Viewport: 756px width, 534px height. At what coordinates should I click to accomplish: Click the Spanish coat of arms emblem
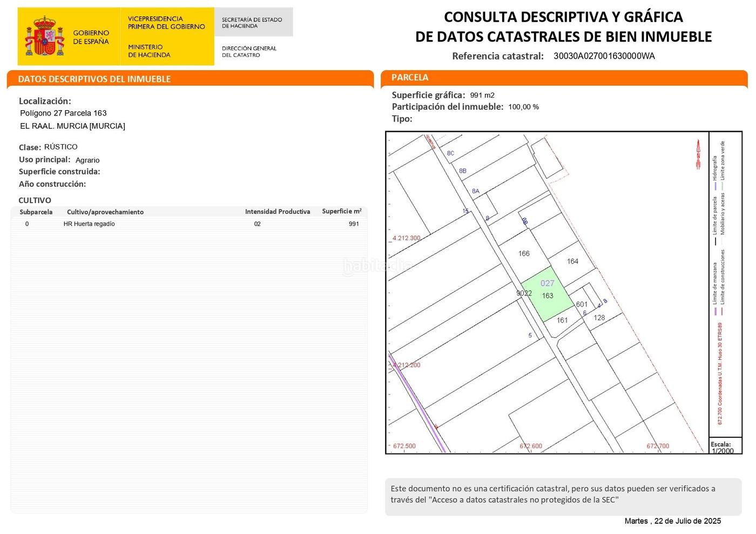44,36
